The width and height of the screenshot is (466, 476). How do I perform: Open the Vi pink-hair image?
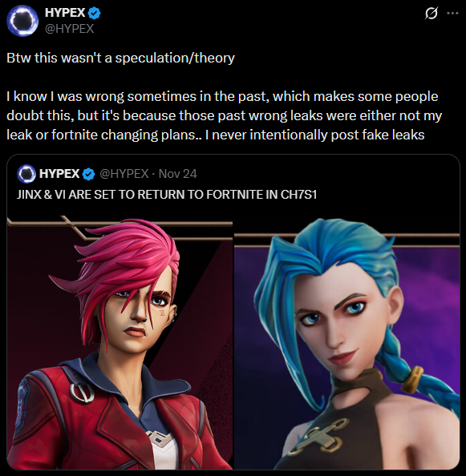coord(120,342)
